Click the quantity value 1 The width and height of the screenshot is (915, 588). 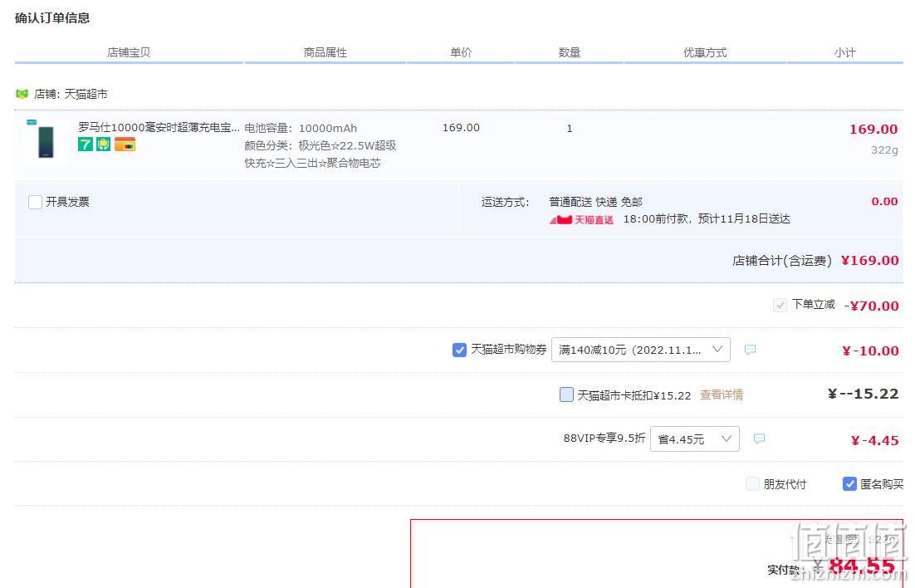570,129
